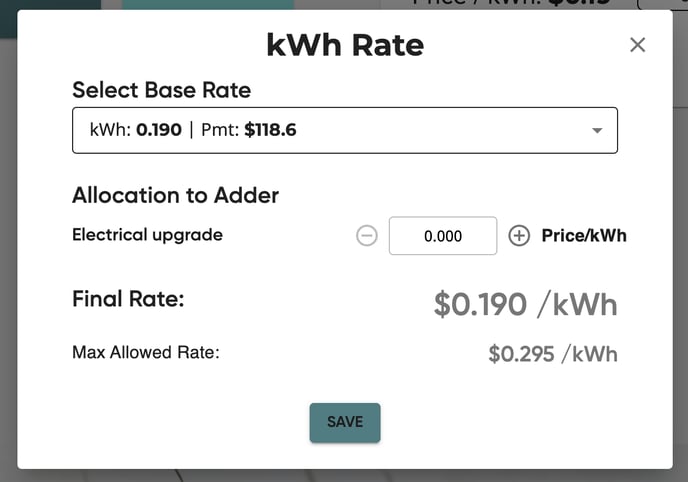Screen dimensions: 688x482
Task: Click the Allocation to Adder heading
Action: pos(176,195)
